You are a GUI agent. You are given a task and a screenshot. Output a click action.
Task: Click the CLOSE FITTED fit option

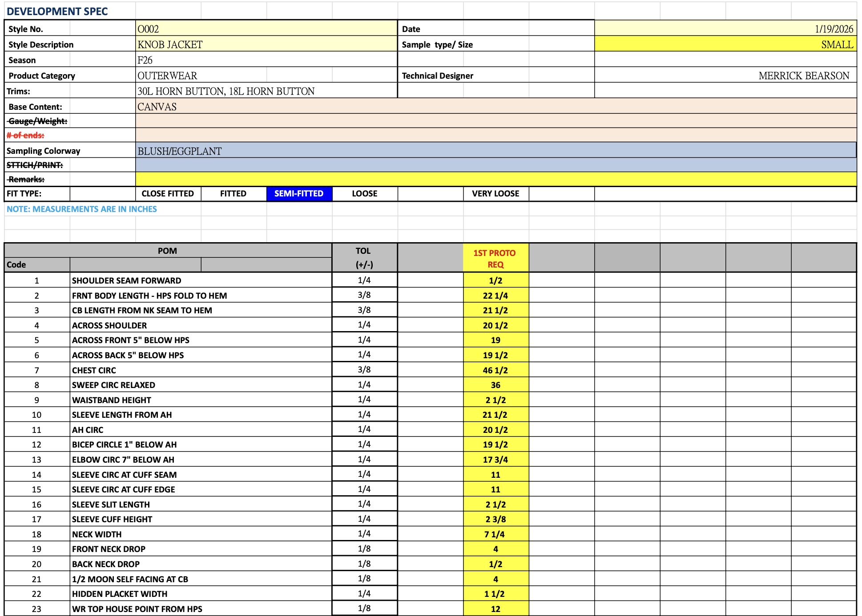(x=168, y=194)
